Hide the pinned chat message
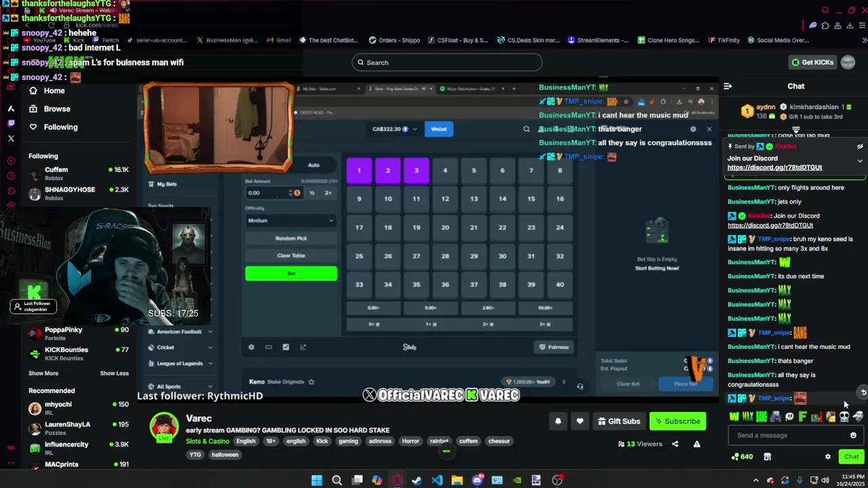The width and height of the screenshot is (868, 488). [x=860, y=146]
